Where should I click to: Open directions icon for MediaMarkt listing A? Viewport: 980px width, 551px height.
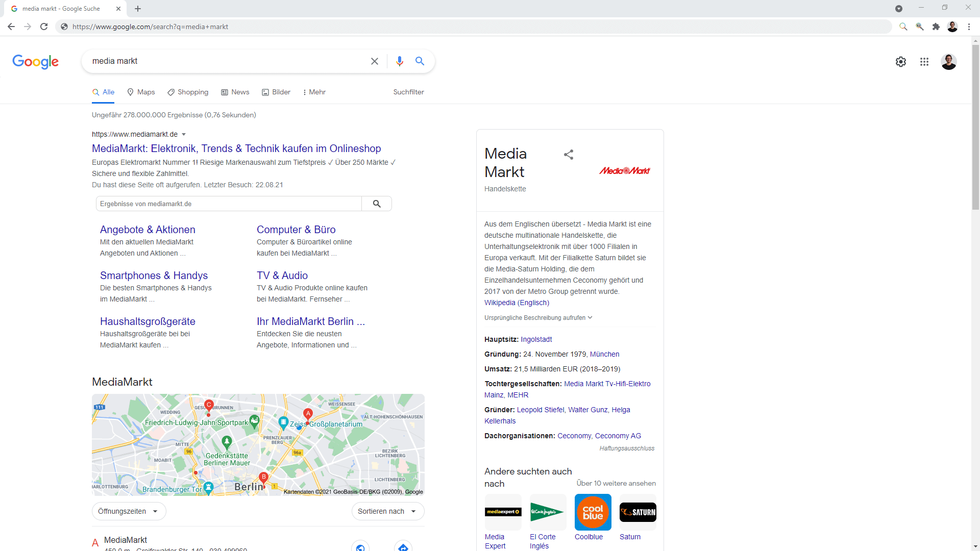(x=403, y=546)
